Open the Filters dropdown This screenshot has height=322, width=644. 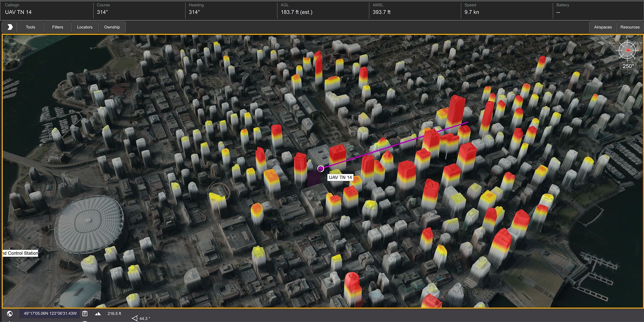[57, 27]
